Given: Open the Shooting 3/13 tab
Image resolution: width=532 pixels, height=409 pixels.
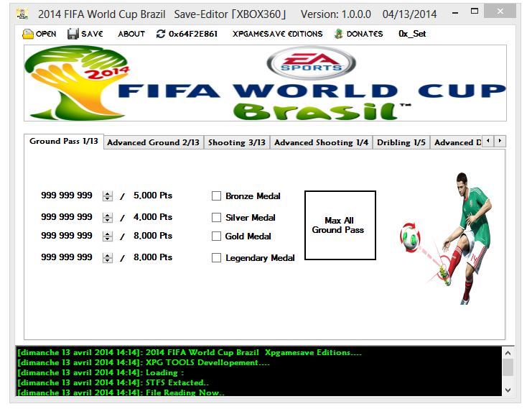Looking at the screenshot, I should pos(236,142).
